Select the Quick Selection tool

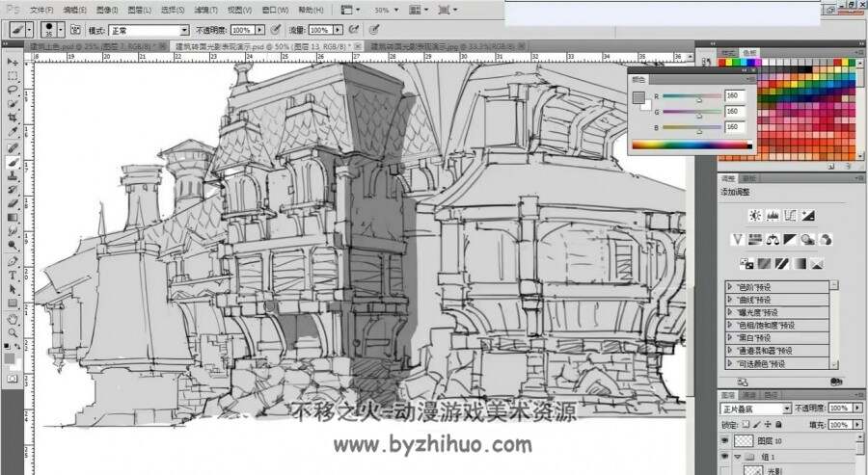[x=13, y=104]
